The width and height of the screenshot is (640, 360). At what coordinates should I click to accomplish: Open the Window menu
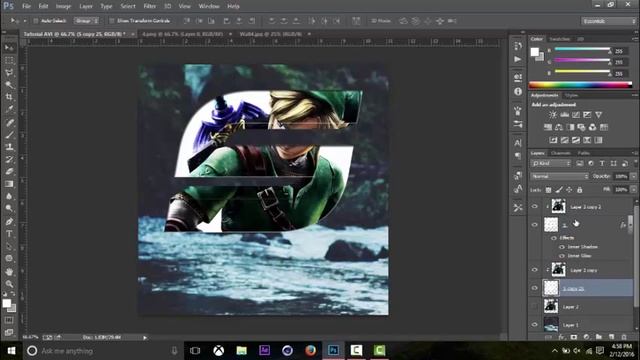209,6
